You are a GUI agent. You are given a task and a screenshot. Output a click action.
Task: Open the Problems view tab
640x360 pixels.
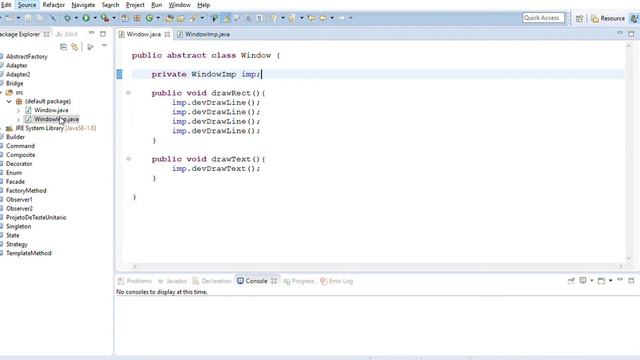coord(135,281)
